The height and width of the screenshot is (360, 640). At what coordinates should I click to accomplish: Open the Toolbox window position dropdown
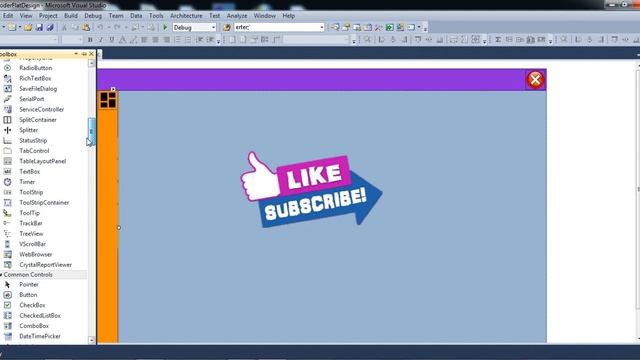pos(76,54)
